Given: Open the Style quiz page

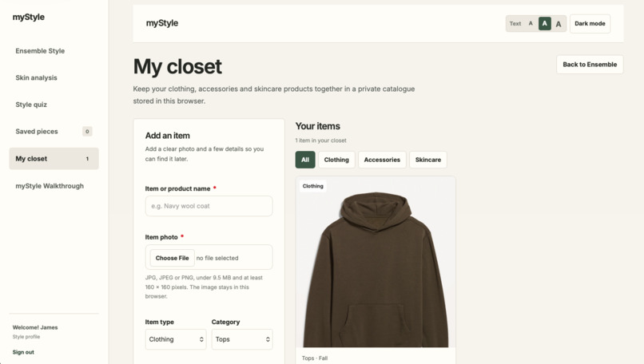Looking at the screenshot, I should pyautogui.click(x=54, y=105).
